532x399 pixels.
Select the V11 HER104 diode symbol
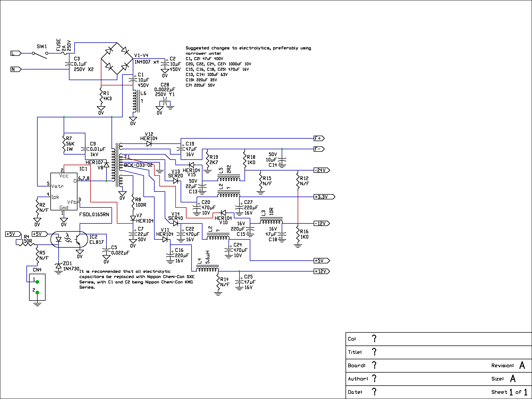point(165,239)
